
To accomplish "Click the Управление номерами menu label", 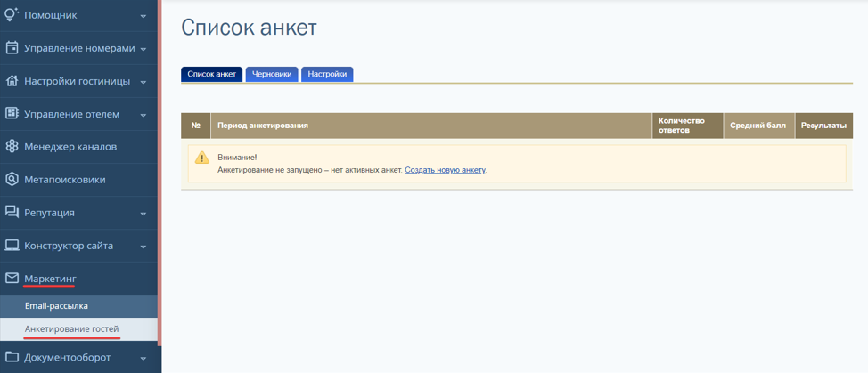I will pyautogui.click(x=79, y=49).
